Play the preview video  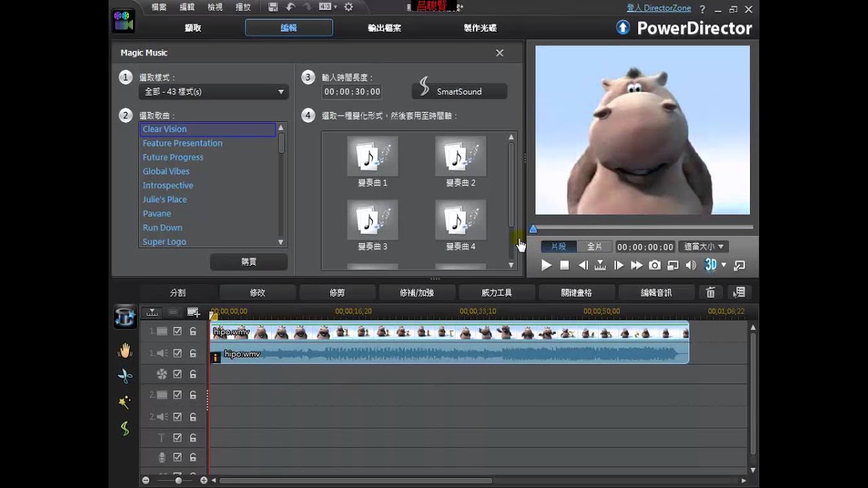[x=547, y=266]
